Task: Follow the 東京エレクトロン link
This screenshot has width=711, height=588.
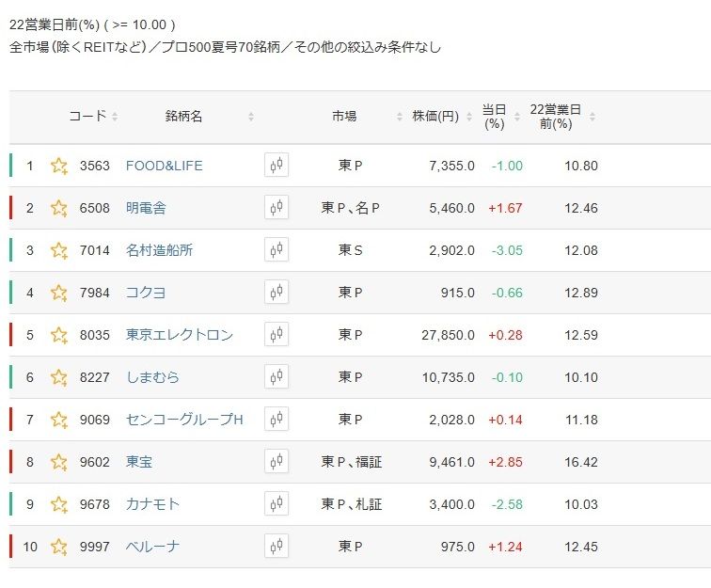Action: coord(180,335)
